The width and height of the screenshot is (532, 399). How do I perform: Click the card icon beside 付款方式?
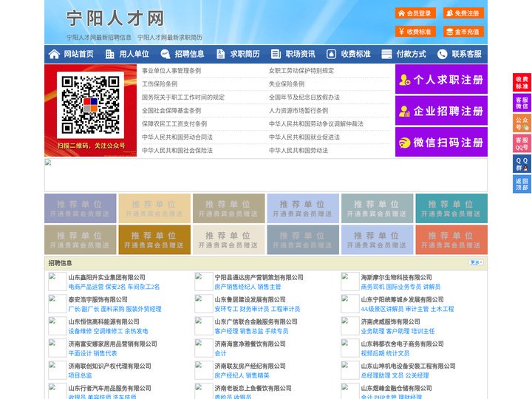(x=386, y=54)
